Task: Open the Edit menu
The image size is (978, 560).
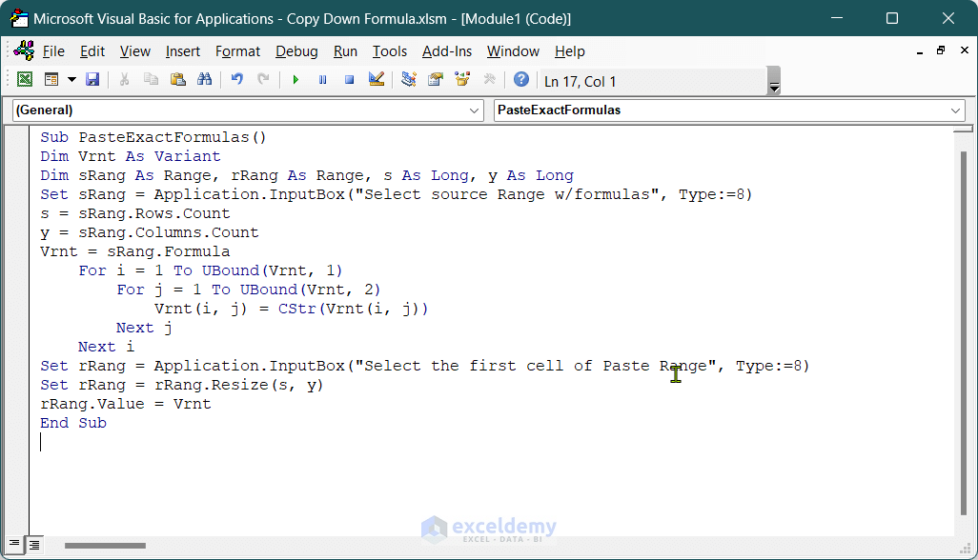Action: pyautogui.click(x=92, y=51)
